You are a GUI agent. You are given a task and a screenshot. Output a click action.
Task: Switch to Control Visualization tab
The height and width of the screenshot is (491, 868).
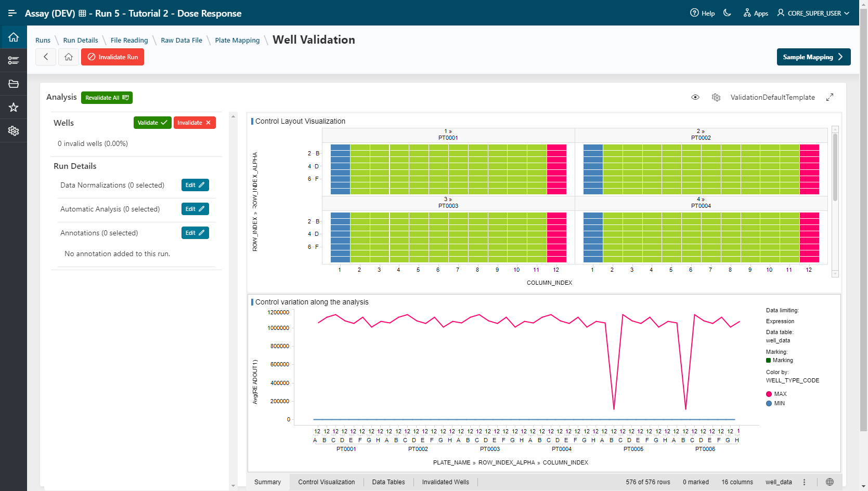point(326,482)
